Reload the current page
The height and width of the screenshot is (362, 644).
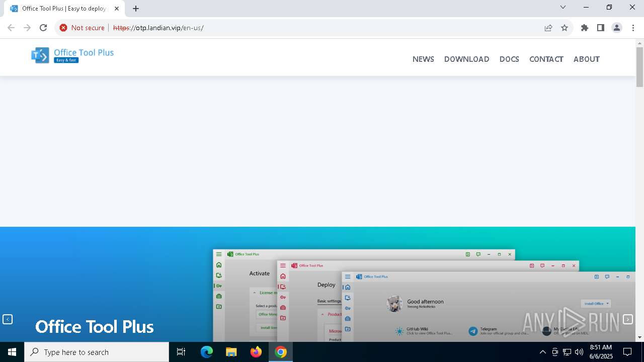[43, 28]
